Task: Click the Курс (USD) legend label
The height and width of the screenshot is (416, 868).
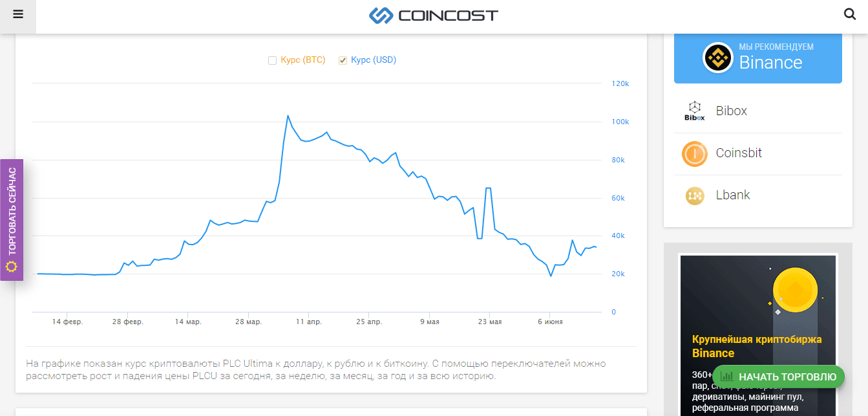Action: (x=374, y=60)
